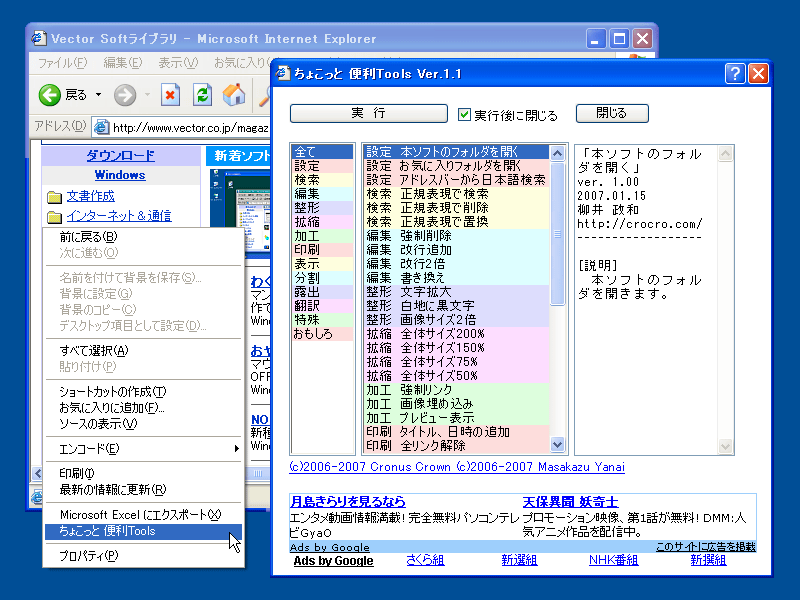This screenshot has height=600, width=800.
Task: Select the 加工 画像埋め込み row
Action: tap(457, 404)
